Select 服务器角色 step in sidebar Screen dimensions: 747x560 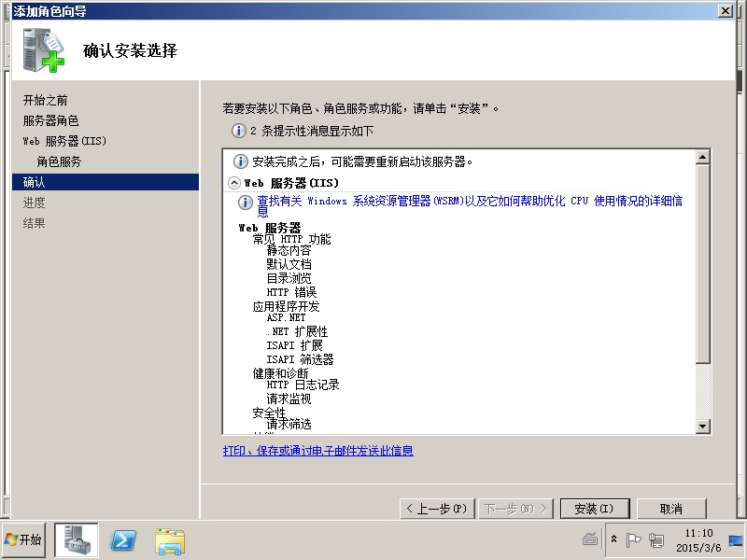[x=51, y=120]
